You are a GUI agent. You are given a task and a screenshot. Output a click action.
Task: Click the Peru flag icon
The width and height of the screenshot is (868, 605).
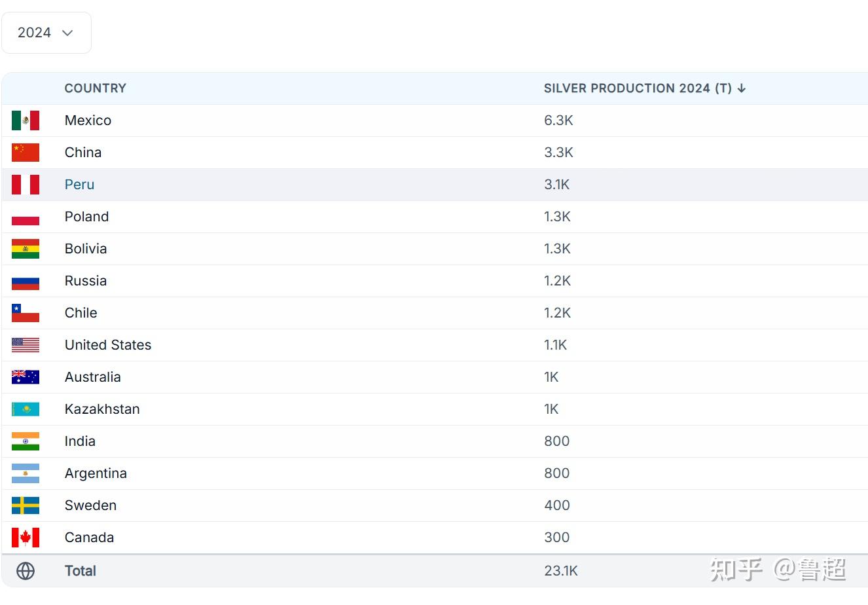pyautogui.click(x=26, y=185)
